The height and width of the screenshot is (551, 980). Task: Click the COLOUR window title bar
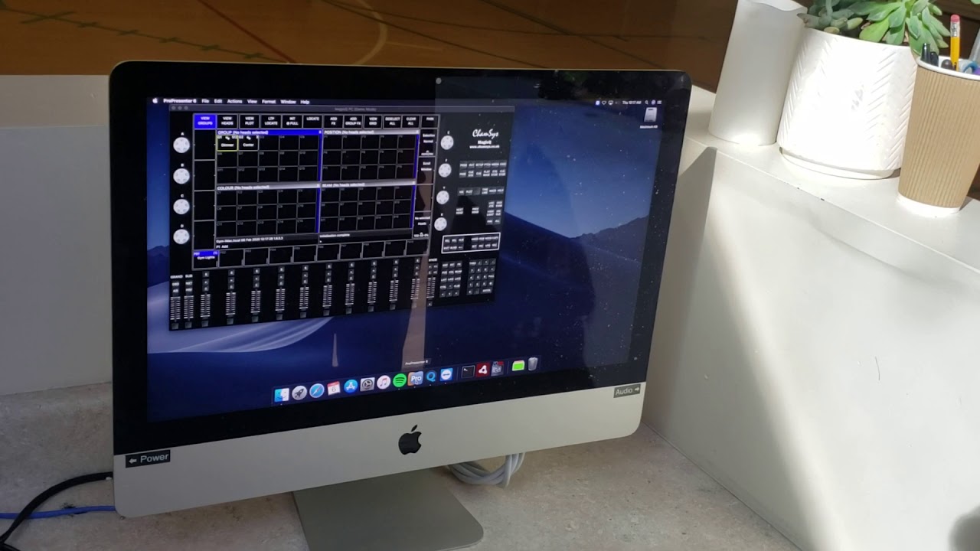pyautogui.click(x=267, y=187)
